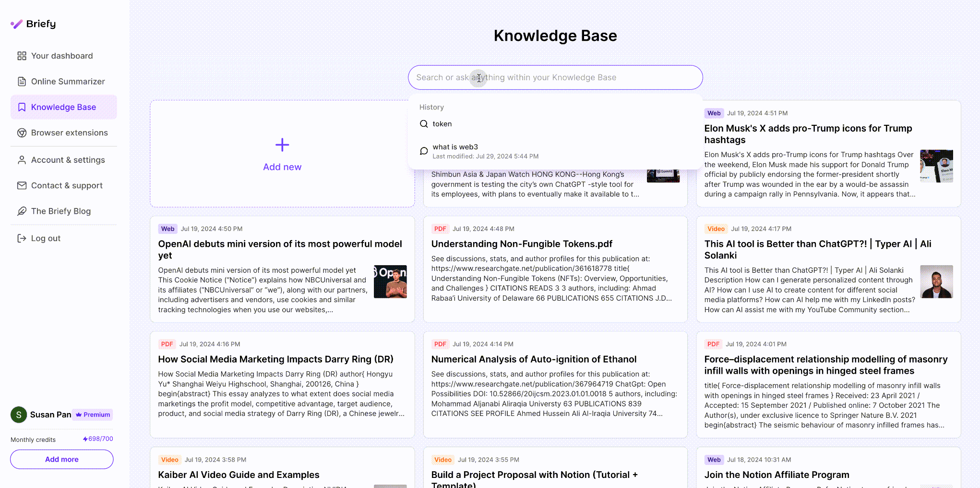This screenshot has width=980, height=488.
Task: Click the Account & settings person icon
Action: click(x=22, y=160)
